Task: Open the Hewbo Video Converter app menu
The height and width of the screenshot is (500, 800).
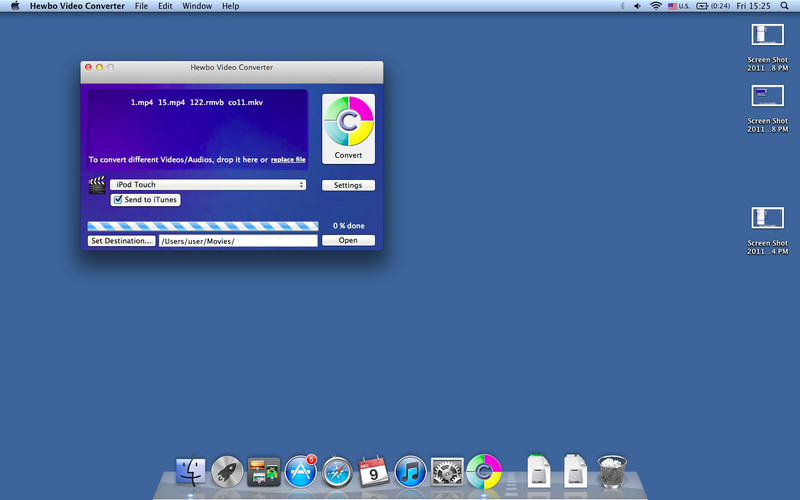Action: pyautogui.click(x=77, y=6)
